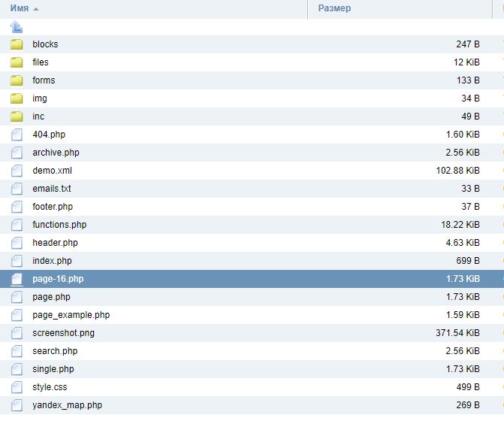Select page_example.php in the list
Viewport: 504px width, 424px height.
[x=71, y=315]
